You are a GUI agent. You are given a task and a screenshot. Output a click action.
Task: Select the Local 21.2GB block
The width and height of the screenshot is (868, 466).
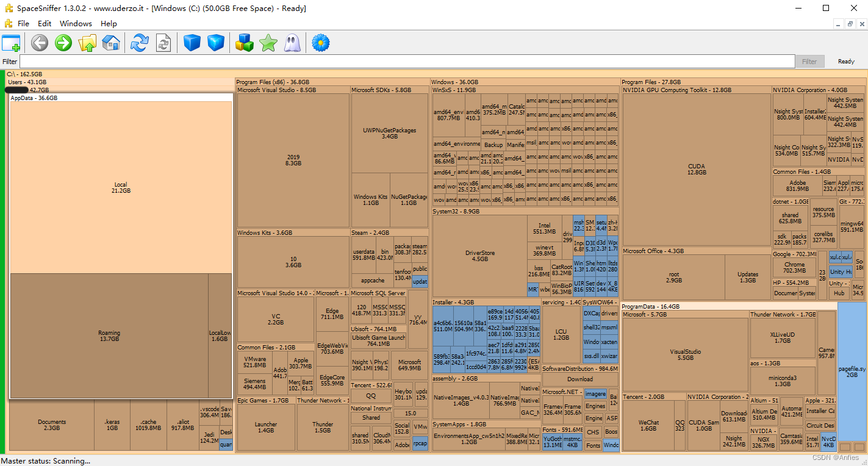[x=121, y=187]
